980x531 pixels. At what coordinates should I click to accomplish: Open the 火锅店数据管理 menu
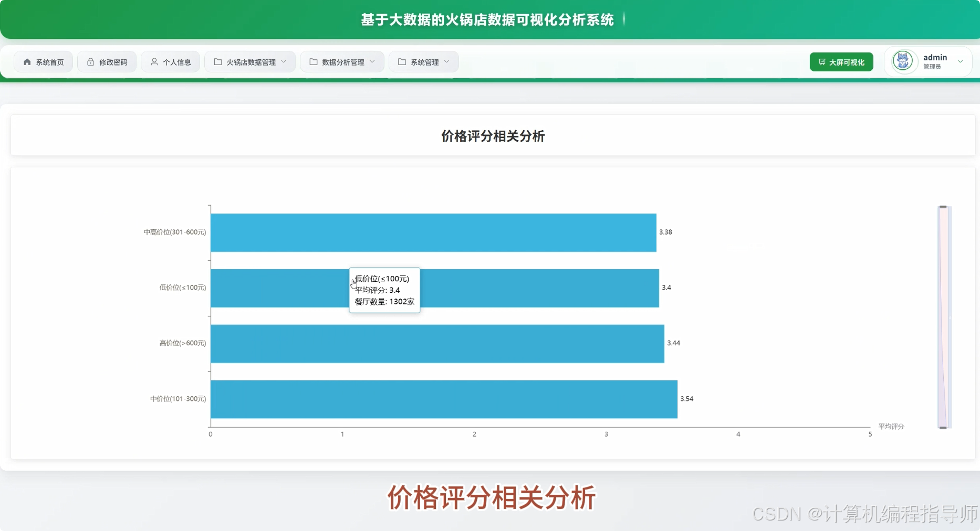(250, 62)
